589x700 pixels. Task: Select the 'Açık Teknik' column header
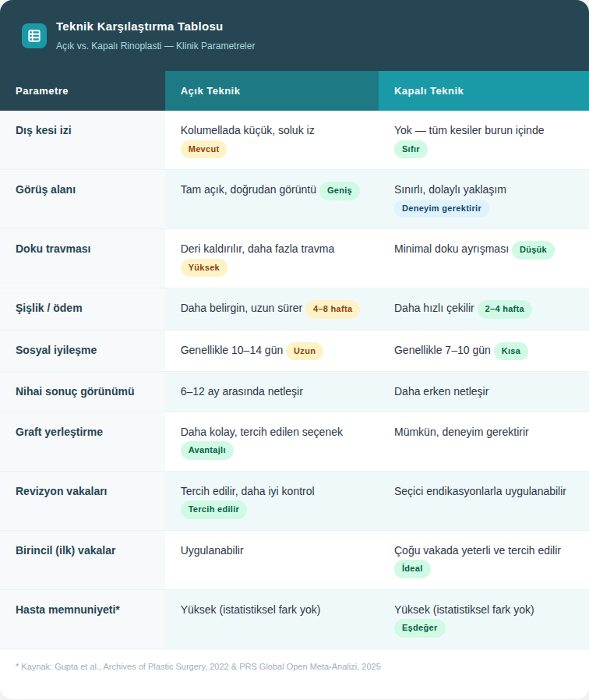tap(210, 91)
